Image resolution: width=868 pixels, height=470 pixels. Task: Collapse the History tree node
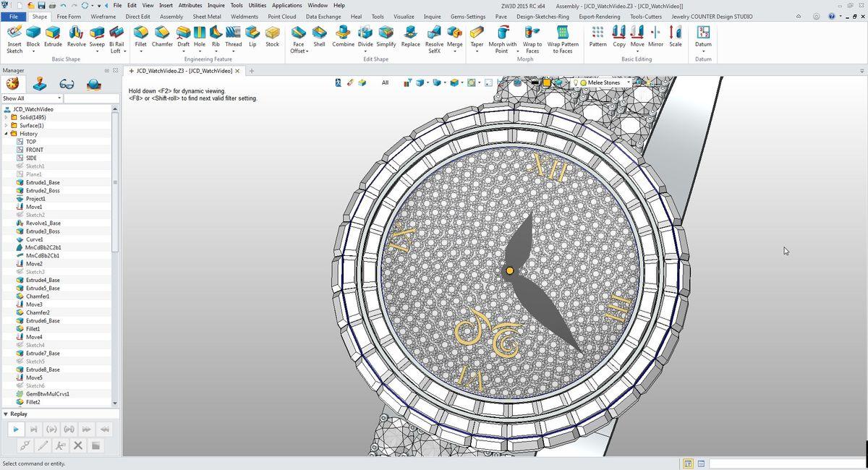6,134
